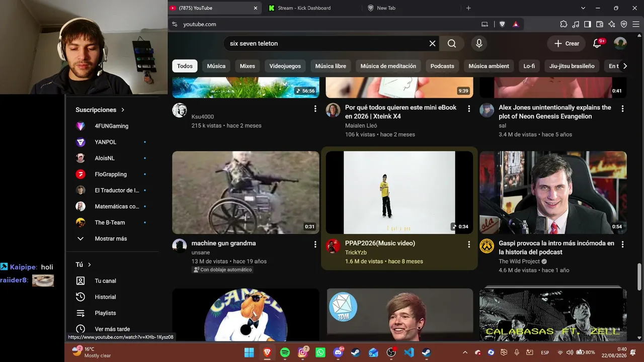Open the browser tab search dropdown
Viewport: 644px width, 362px height.
point(583,8)
